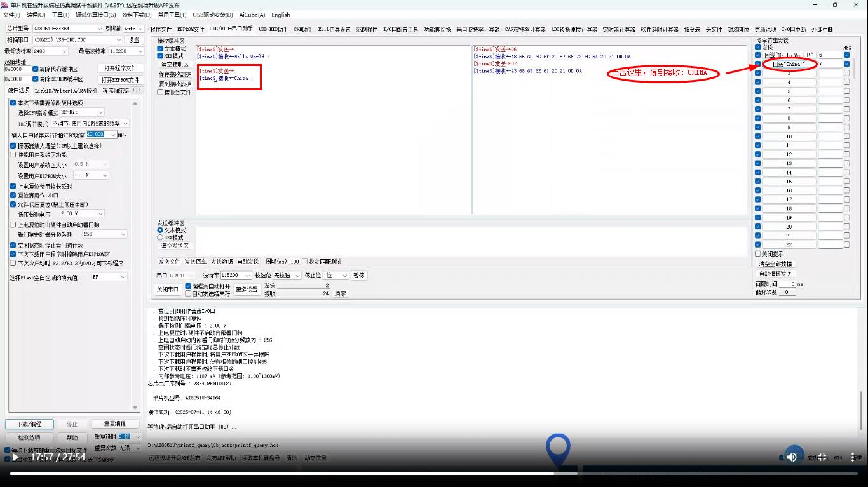Toggle 本次下载需要修改硬件选项 checkbox
868x487 pixels.
pos(13,103)
